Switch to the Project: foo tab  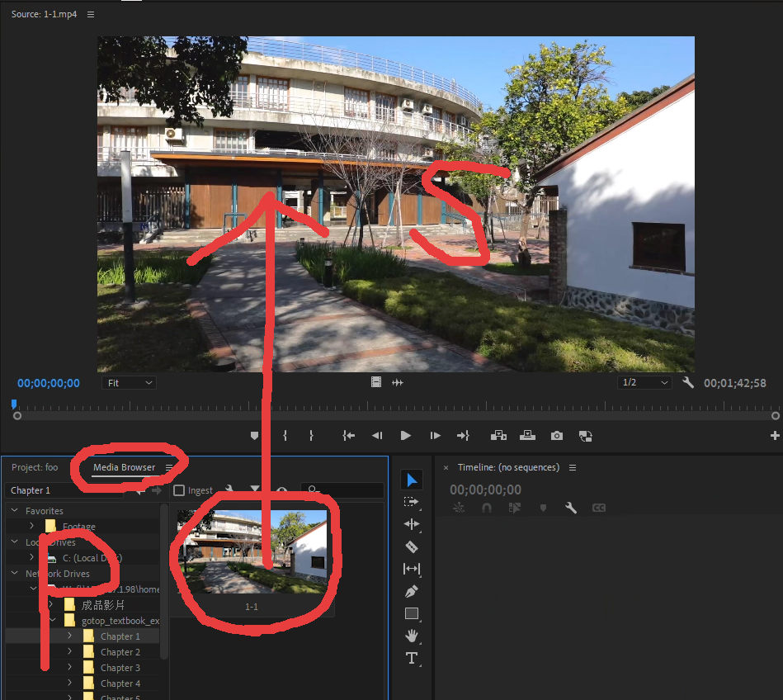point(35,467)
